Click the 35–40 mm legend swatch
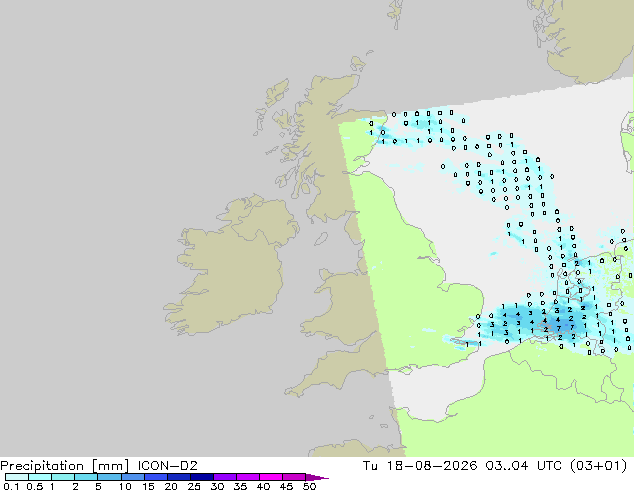This screenshot has height=490, width=634. (247, 477)
